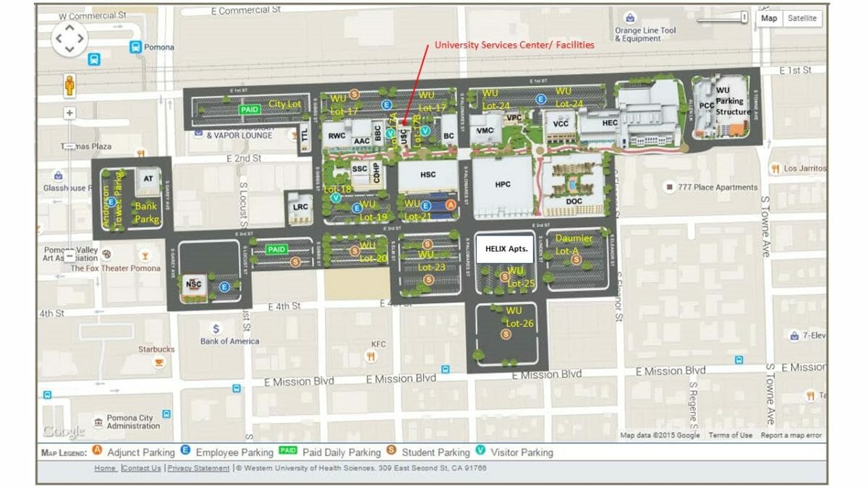Select the HSC building on the map
Image resolution: width=868 pixels, height=488 pixels.
point(428,175)
